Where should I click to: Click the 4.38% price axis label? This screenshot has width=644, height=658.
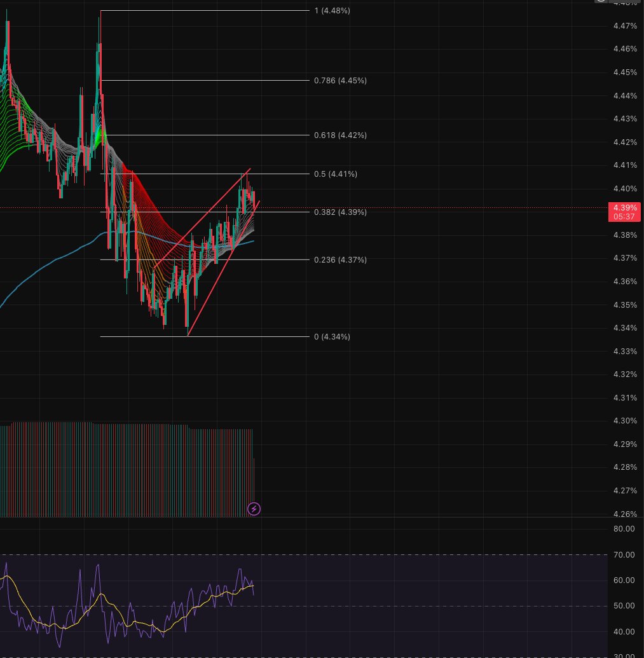coord(625,235)
